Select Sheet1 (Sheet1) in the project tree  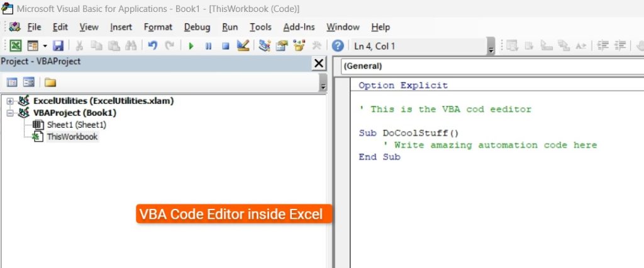point(76,125)
